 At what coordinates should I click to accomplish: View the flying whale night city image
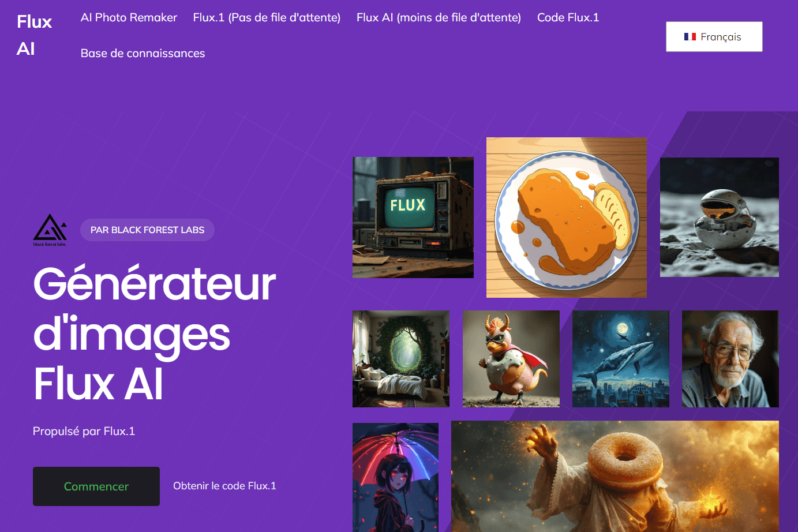pyautogui.click(x=621, y=359)
